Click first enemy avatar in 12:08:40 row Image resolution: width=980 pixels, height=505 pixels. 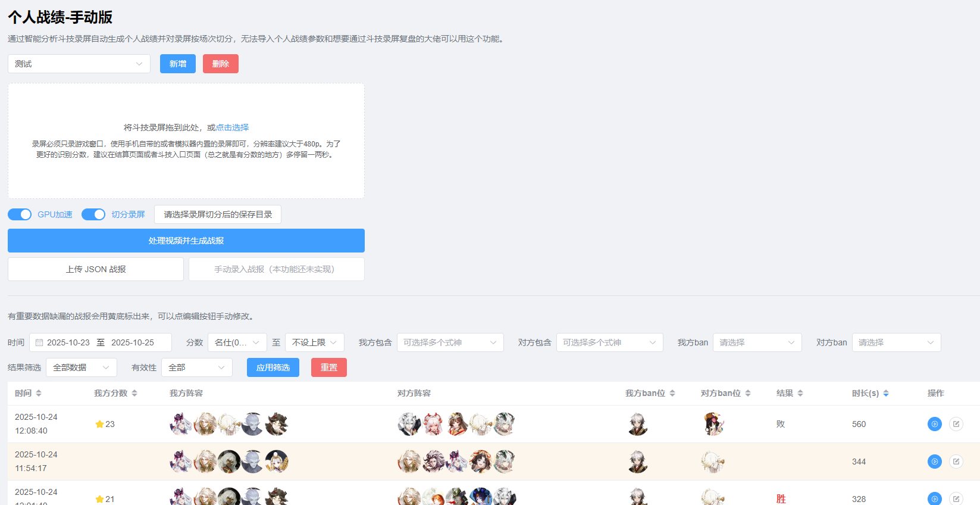coord(409,424)
